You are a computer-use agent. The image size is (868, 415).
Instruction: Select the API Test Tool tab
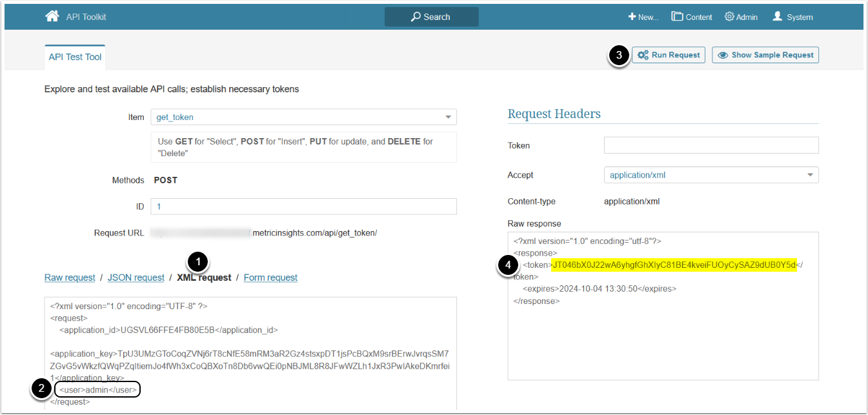tap(75, 57)
